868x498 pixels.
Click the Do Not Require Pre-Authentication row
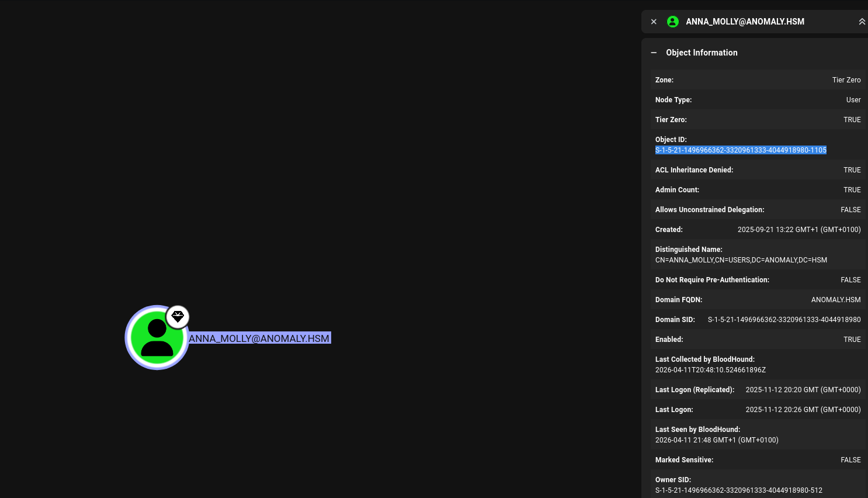tap(758, 280)
